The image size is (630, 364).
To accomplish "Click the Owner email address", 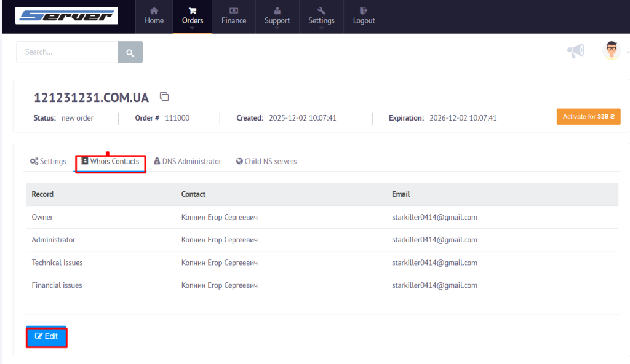I will coord(434,217).
